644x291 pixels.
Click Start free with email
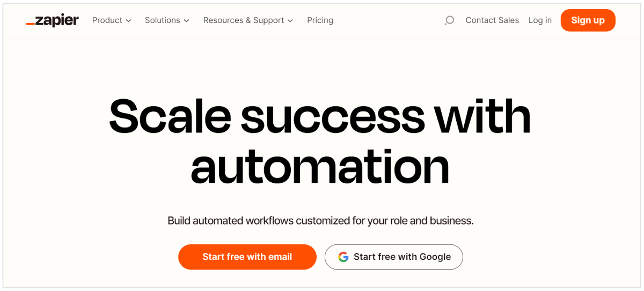coord(247,257)
